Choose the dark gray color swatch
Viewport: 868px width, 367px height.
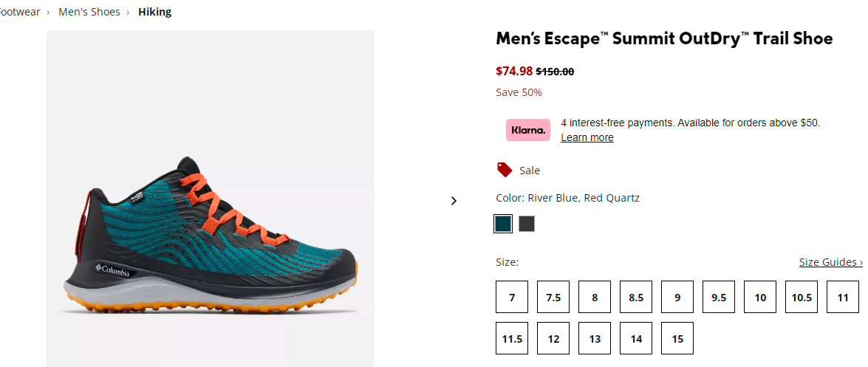(x=527, y=224)
